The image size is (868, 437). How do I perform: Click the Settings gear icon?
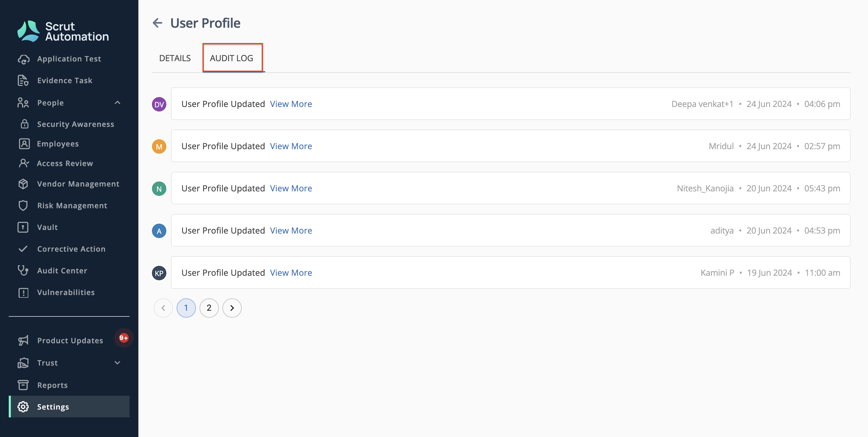pyautogui.click(x=23, y=407)
